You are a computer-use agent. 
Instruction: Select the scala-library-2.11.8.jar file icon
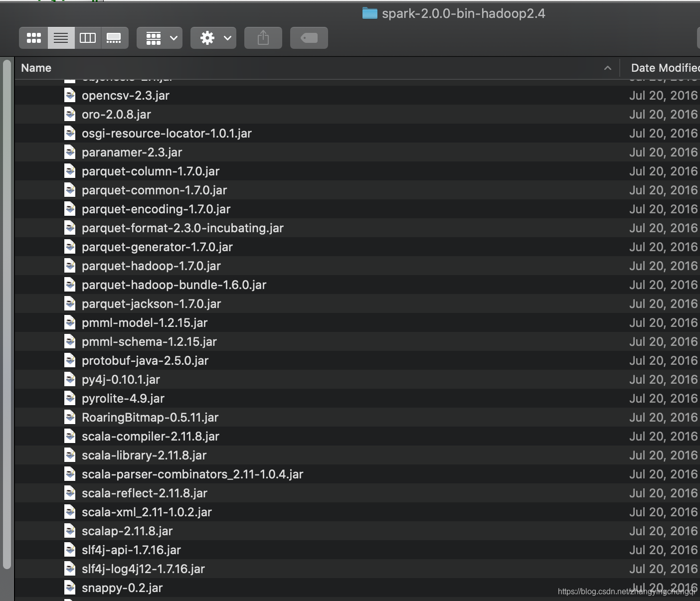(x=70, y=455)
